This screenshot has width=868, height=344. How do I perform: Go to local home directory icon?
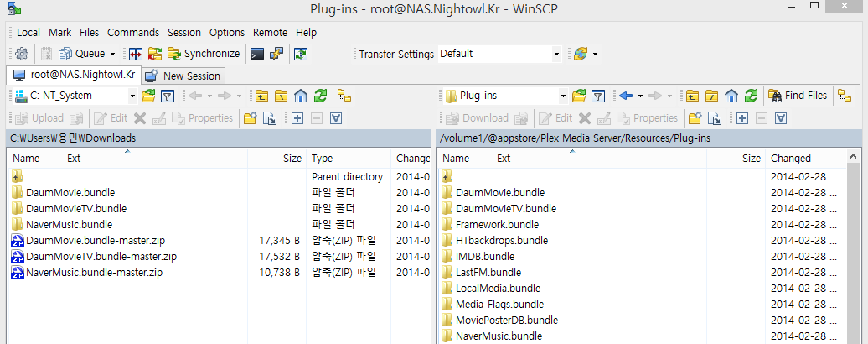(301, 96)
